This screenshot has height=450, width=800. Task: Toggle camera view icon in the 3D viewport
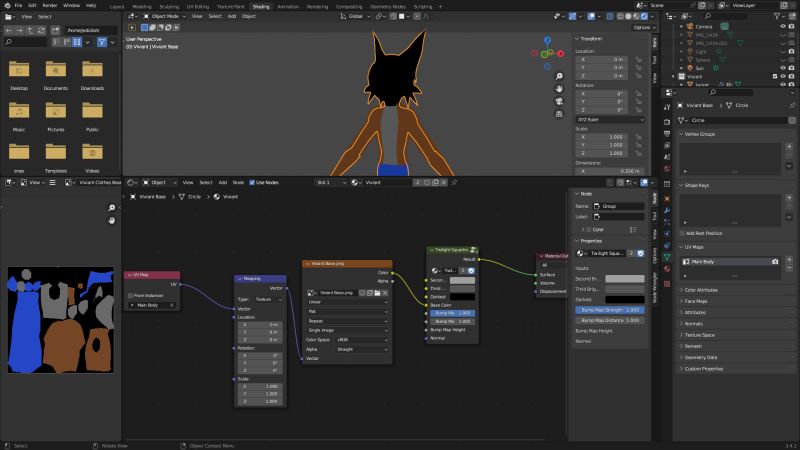[559, 102]
